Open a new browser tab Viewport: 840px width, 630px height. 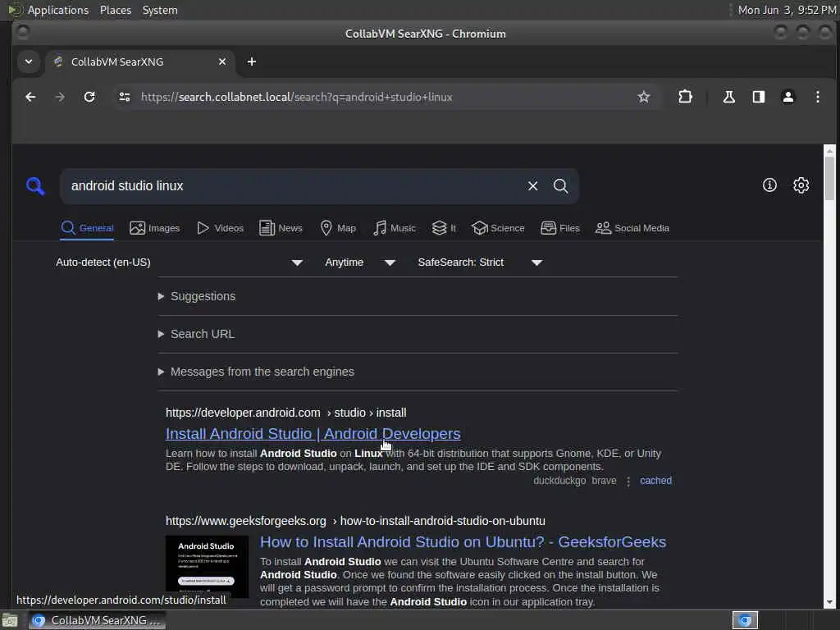click(x=251, y=62)
